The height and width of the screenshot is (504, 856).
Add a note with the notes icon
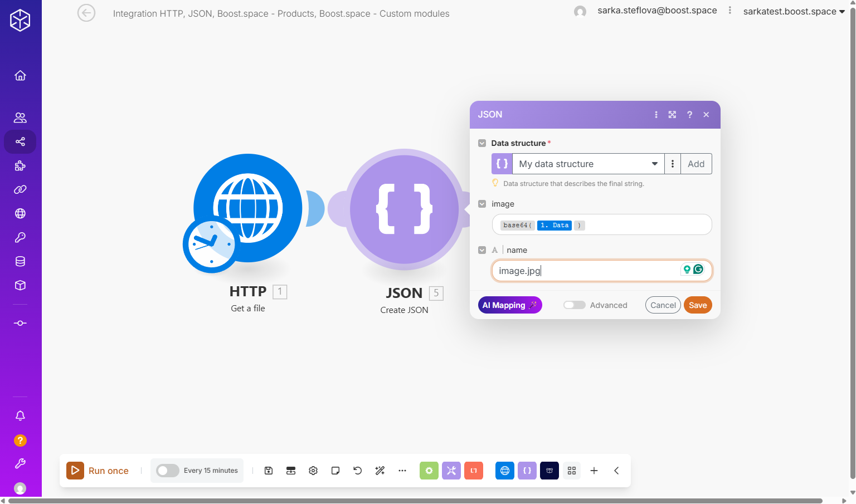pyautogui.click(x=335, y=471)
